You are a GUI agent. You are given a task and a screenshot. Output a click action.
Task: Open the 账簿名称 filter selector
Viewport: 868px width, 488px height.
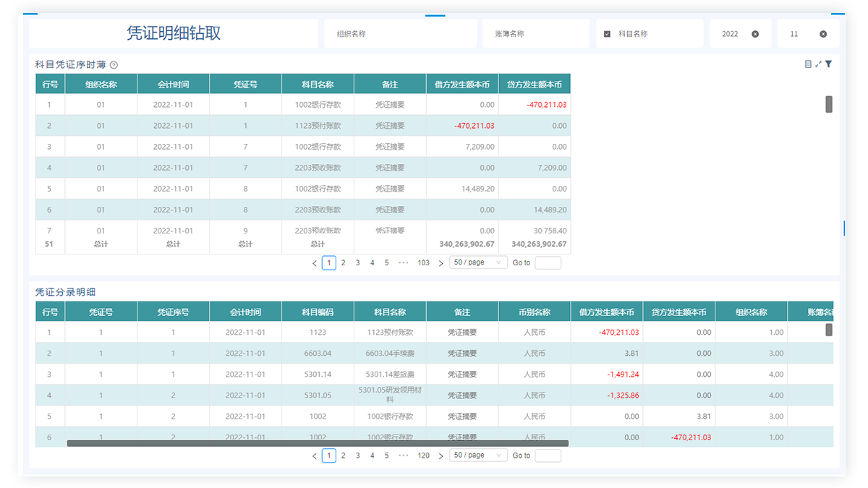(x=535, y=34)
